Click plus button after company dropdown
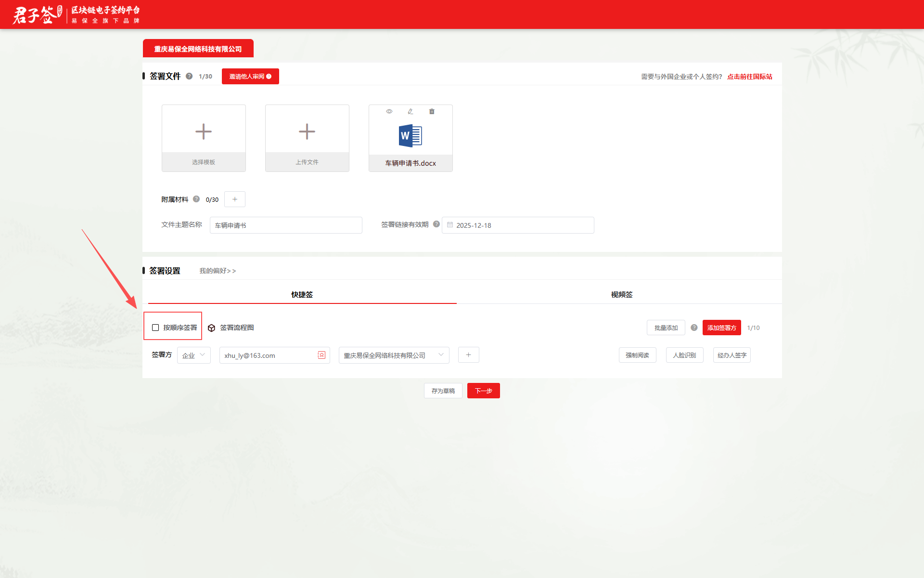This screenshot has width=924, height=578. (468, 355)
